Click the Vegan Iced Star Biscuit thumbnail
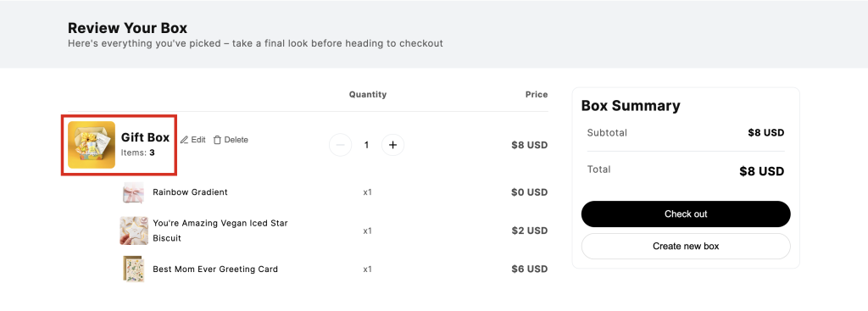The width and height of the screenshot is (868, 311). 134,230
